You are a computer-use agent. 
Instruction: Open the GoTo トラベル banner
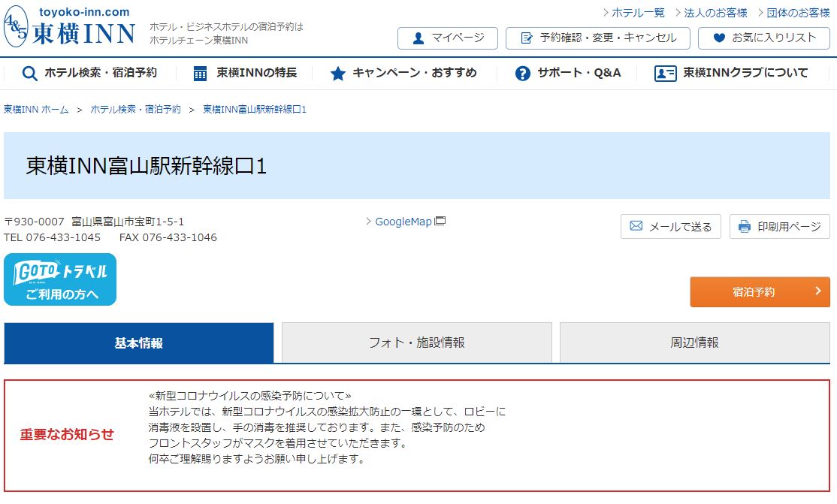coord(60,279)
